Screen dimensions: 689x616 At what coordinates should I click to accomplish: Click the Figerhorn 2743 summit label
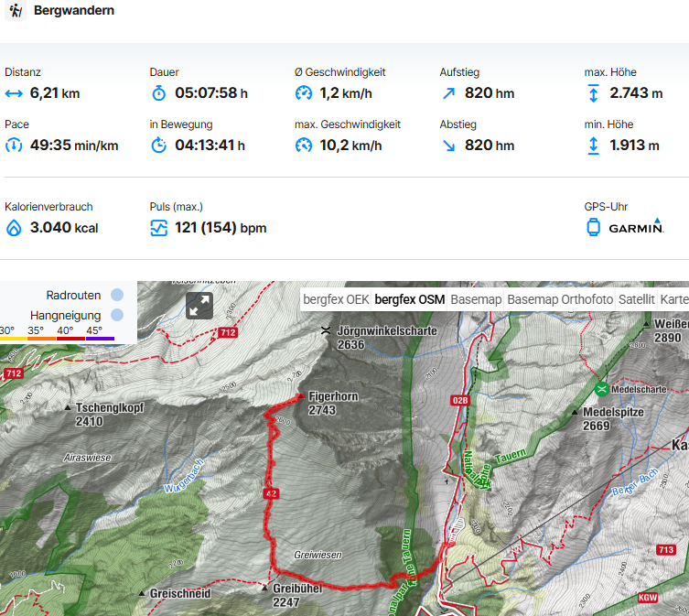(x=333, y=404)
